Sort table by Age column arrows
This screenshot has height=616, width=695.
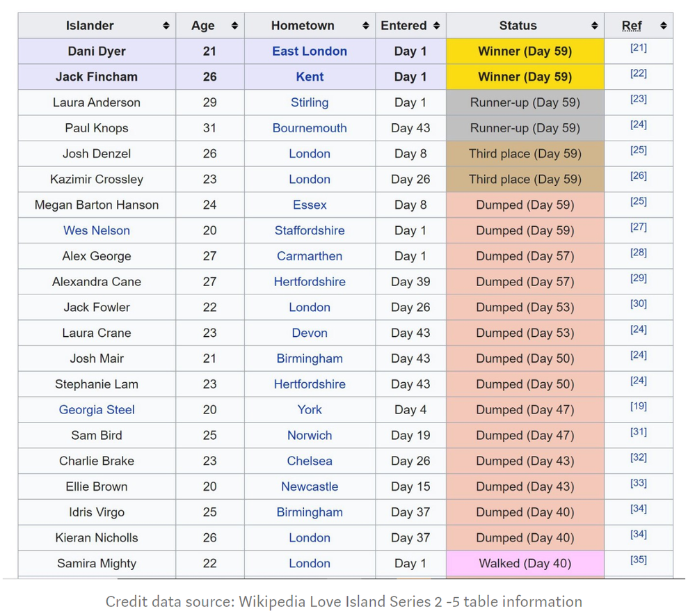[x=234, y=26]
